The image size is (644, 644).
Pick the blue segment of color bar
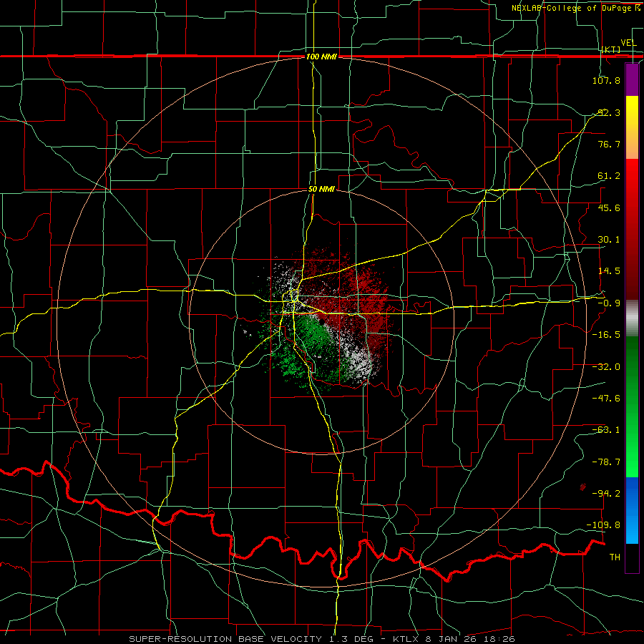632,510
